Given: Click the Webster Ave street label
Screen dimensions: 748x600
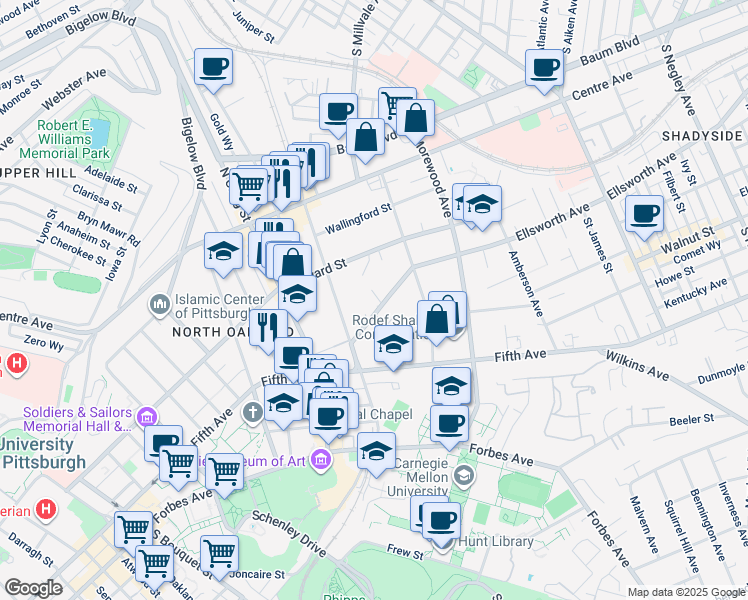Looking at the screenshot, I should click(74, 89).
